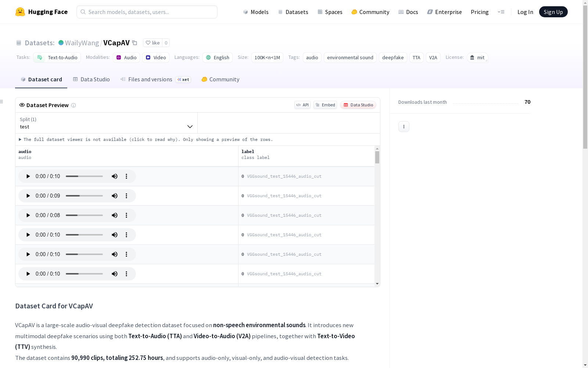Click the 100K<n<1M size tag
This screenshot has width=588, height=368.
267,57
